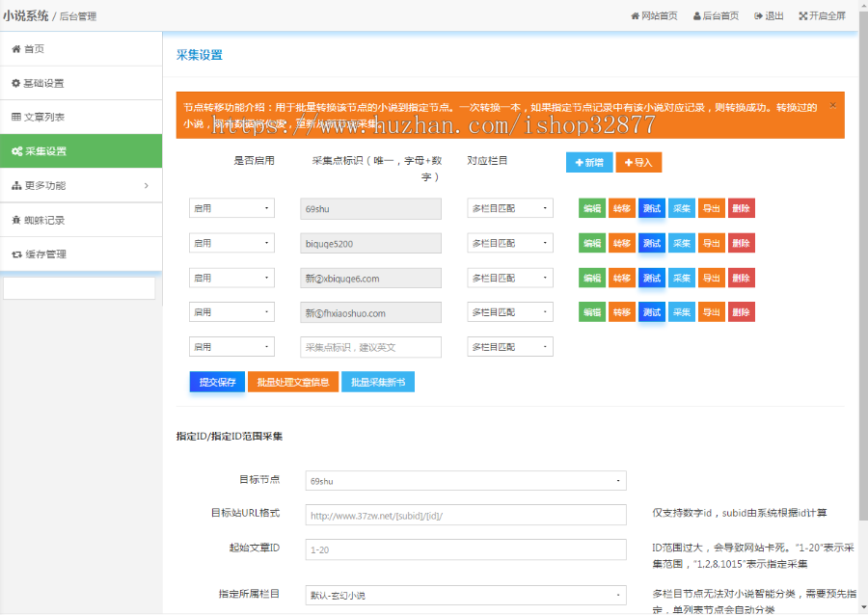Click the empty sidebar search box
Image resolution: width=868 pixels, height=615 pixels.
tap(79, 288)
